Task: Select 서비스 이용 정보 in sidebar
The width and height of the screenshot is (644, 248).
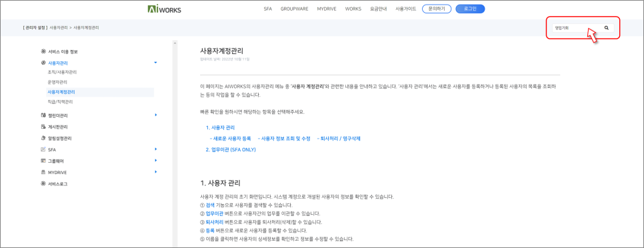Action: point(63,52)
